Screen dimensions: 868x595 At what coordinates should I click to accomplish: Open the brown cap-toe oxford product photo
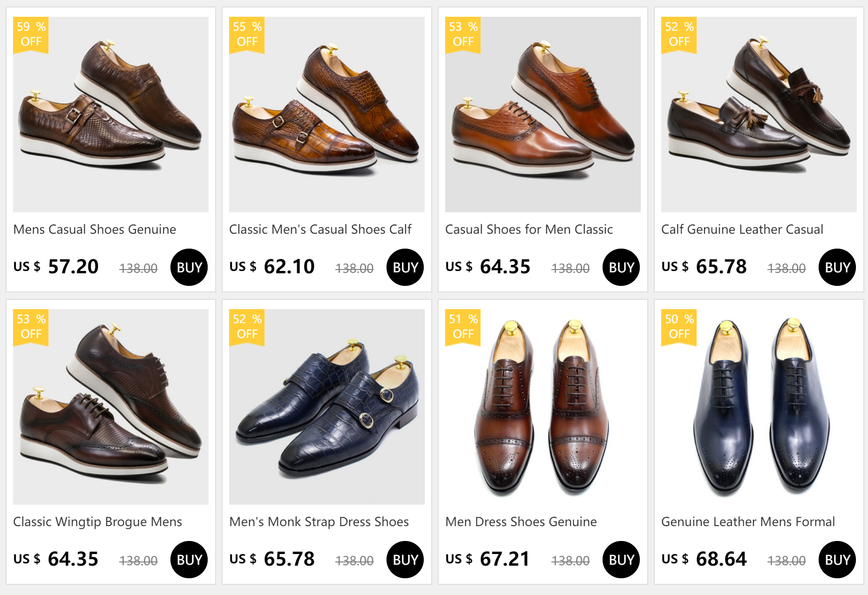point(543,407)
